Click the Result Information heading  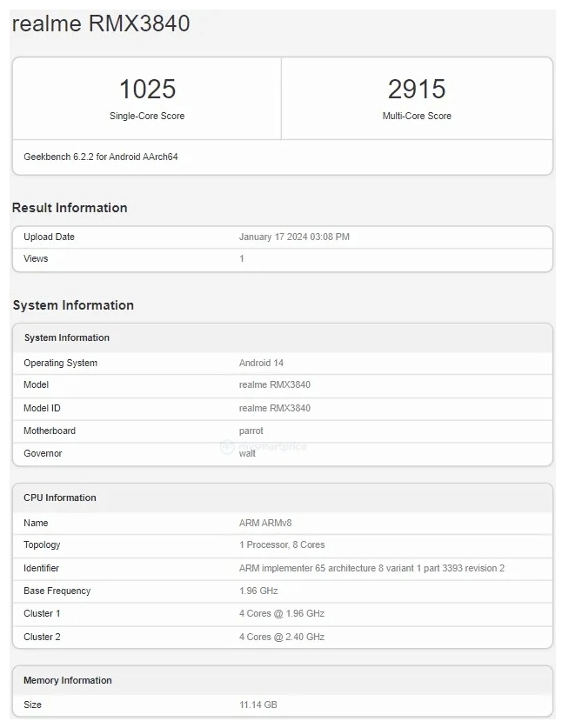tap(70, 208)
